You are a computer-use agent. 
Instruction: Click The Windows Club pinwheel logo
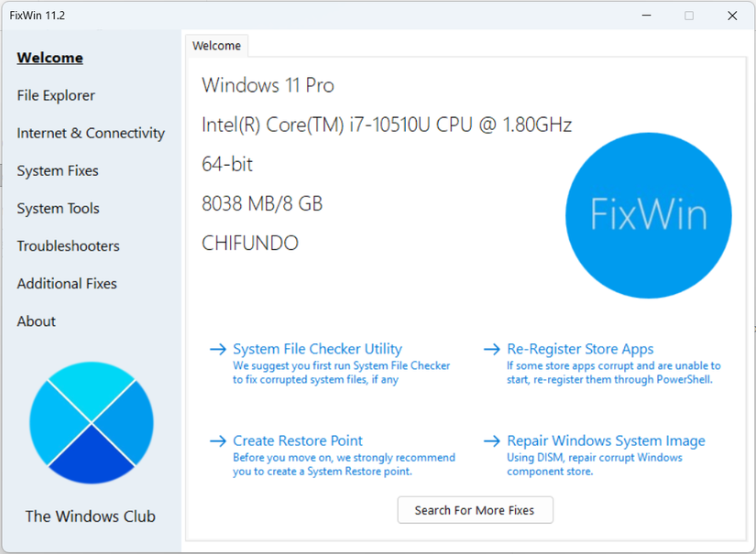(x=91, y=422)
